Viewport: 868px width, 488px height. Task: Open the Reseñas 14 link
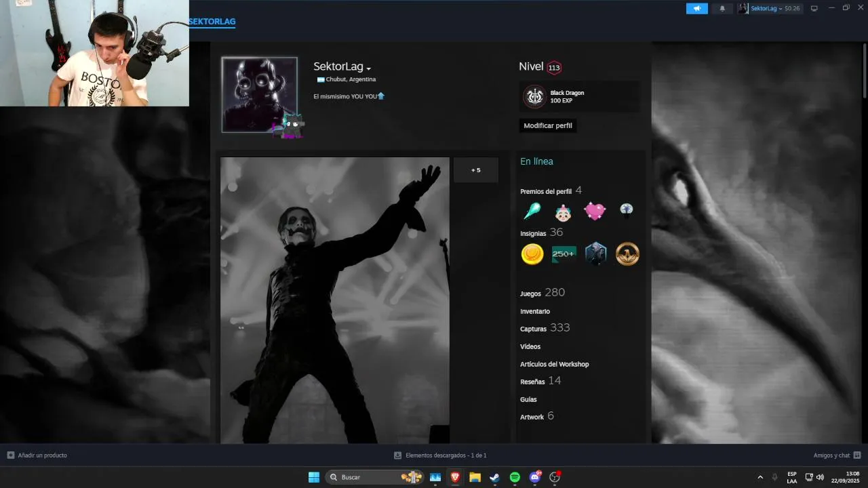540,381
